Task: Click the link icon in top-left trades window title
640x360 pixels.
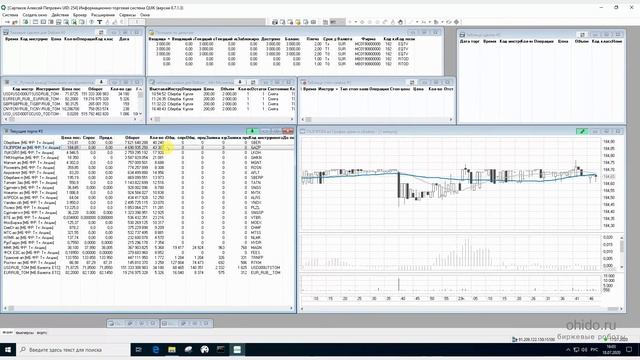Action: coord(101,32)
